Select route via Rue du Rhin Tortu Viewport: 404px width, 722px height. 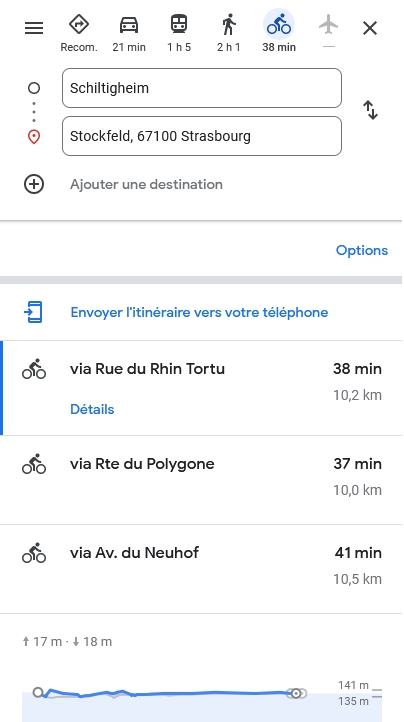(202, 388)
